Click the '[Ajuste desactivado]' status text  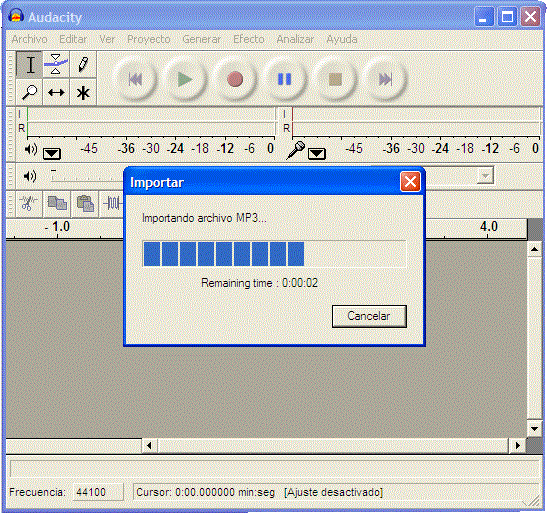pos(334,492)
